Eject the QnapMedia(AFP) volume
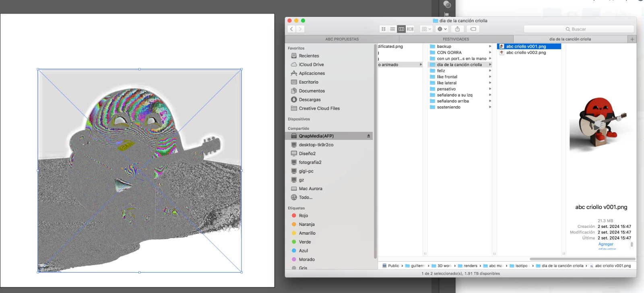644x293 pixels. (x=368, y=136)
